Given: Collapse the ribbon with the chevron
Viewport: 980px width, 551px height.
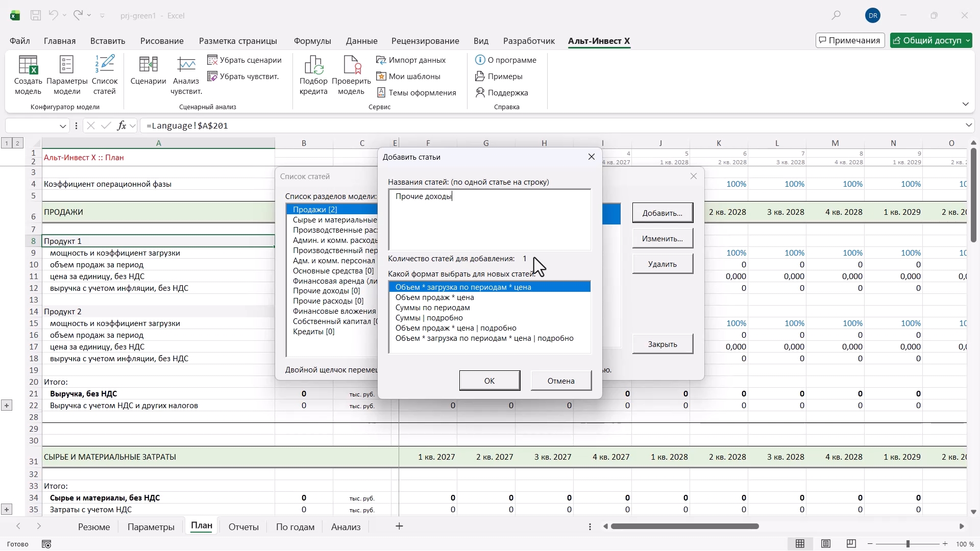Looking at the screenshot, I should coord(965,104).
